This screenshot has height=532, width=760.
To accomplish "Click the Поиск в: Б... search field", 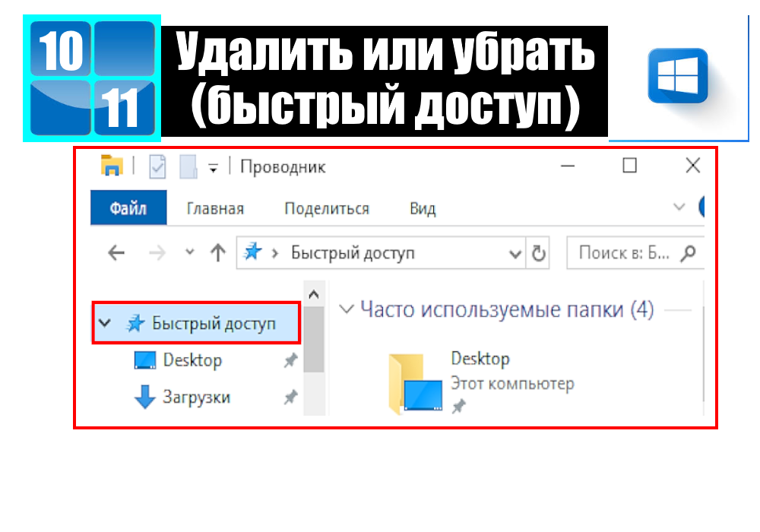I will pyautogui.click(x=635, y=252).
